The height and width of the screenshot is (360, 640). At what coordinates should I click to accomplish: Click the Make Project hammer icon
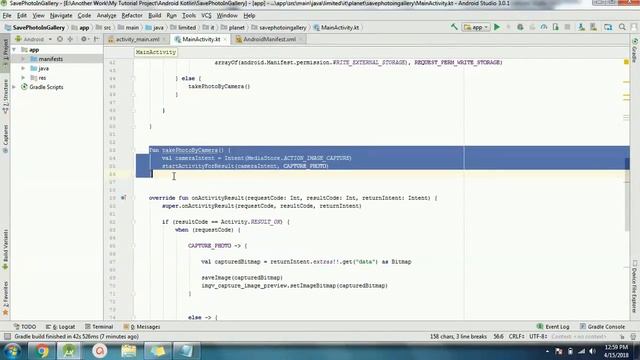(454, 27)
